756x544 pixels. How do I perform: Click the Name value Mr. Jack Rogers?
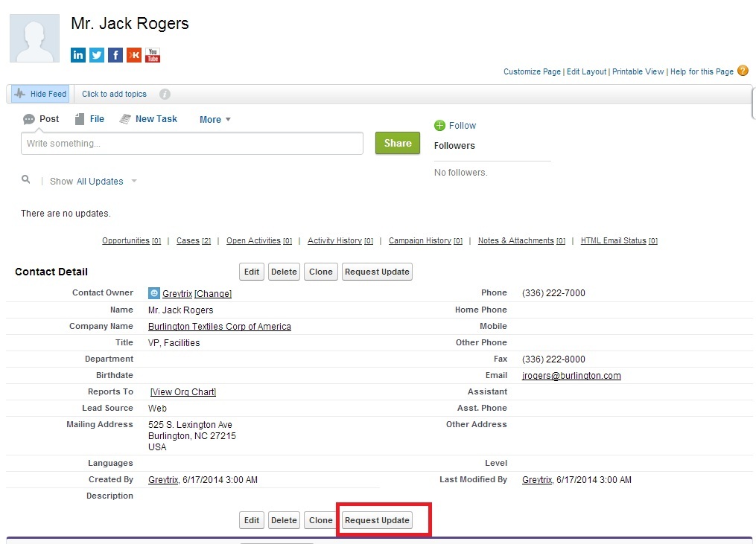[181, 310]
